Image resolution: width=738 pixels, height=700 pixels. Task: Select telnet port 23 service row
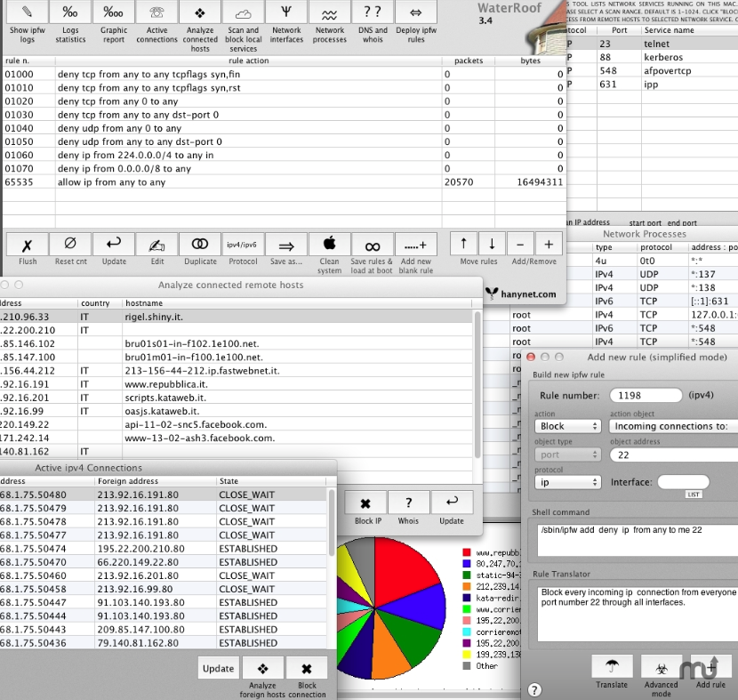point(652,44)
